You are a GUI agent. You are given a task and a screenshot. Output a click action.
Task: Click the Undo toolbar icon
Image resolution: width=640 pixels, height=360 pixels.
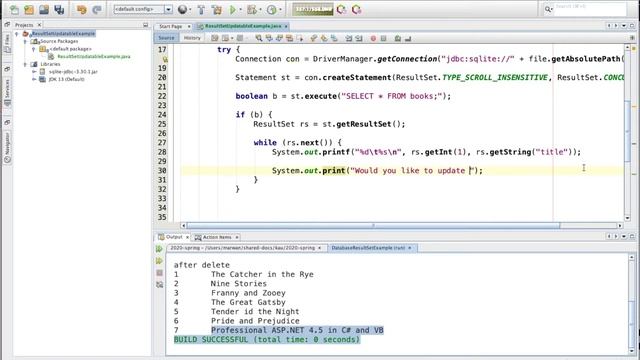(82, 9)
